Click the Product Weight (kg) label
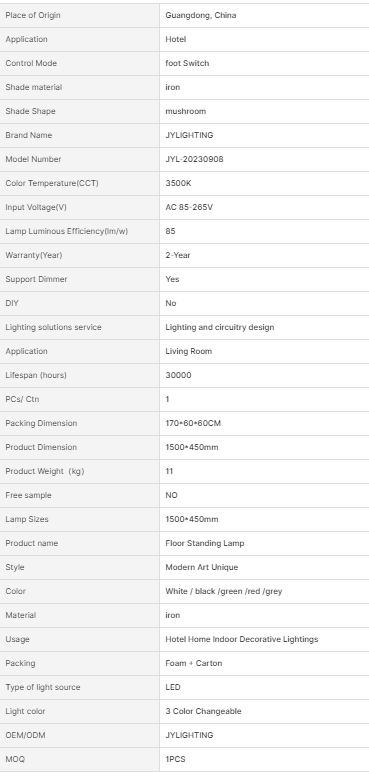369x772 pixels. coord(45,471)
